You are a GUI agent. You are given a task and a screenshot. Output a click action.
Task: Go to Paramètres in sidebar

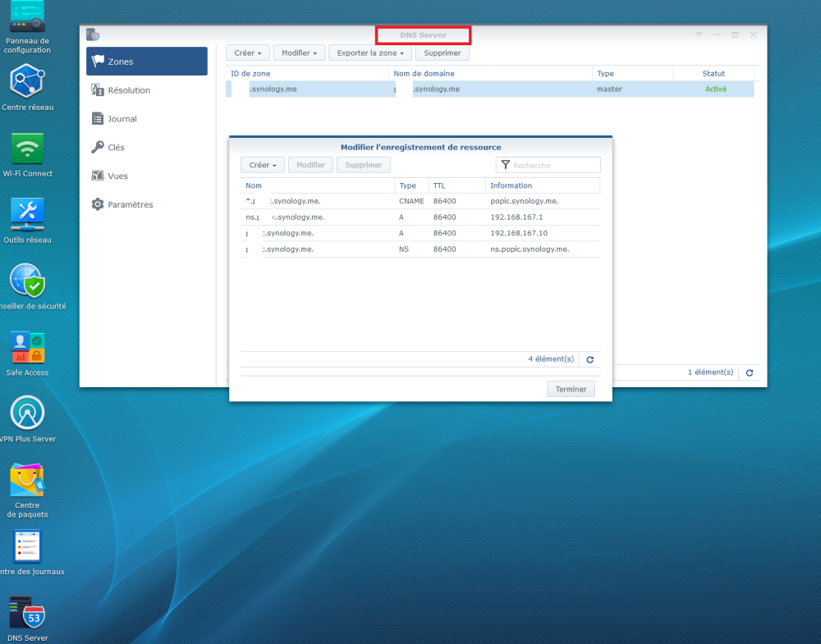(130, 204)
